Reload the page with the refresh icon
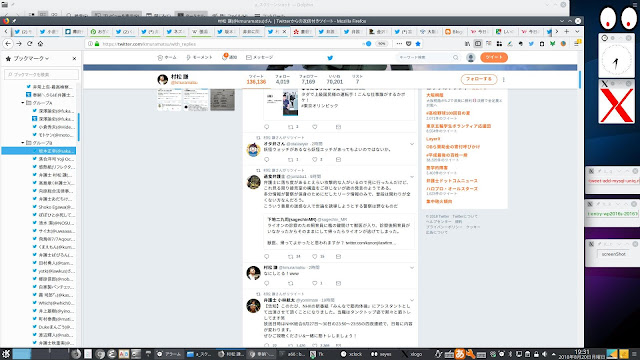The height and width of the screenshot is (360, 640). click(29, 44)
